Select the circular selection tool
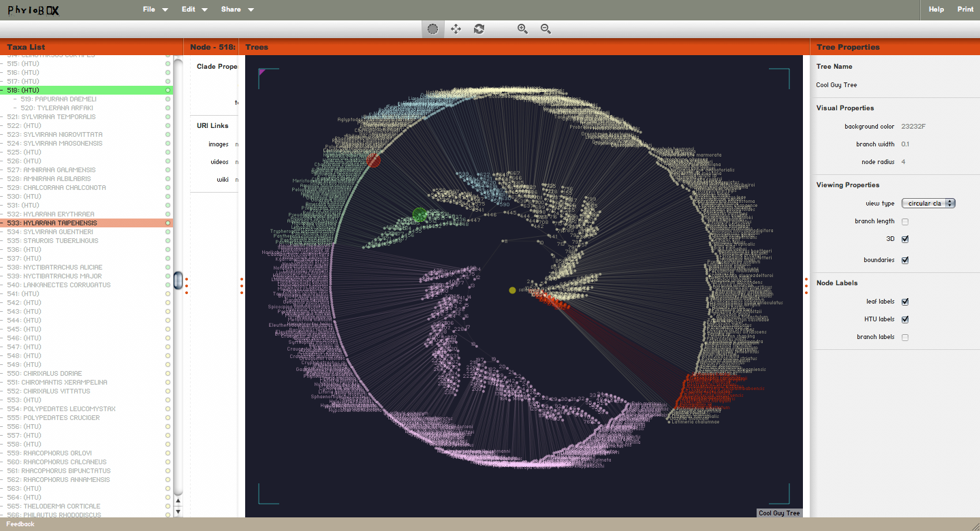Image resolution: width=980 pixels, height=531 pixels. (x=432, y=29)
